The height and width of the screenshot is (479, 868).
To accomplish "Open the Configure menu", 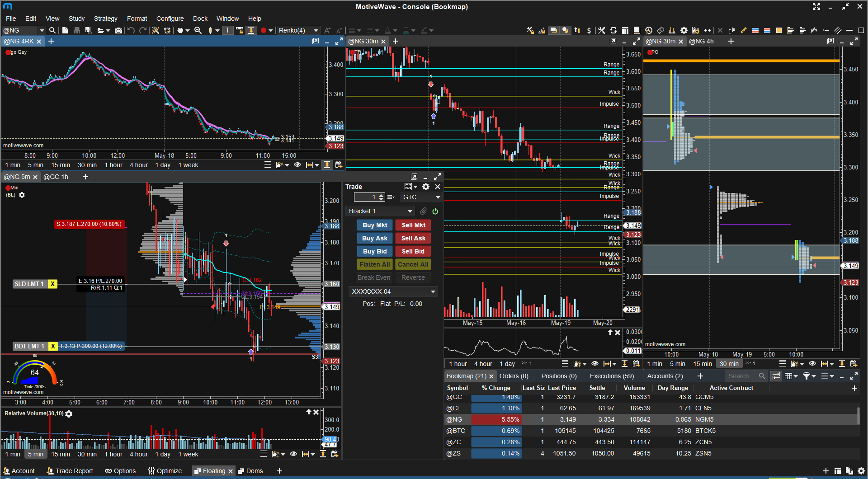I will point(170,19).
